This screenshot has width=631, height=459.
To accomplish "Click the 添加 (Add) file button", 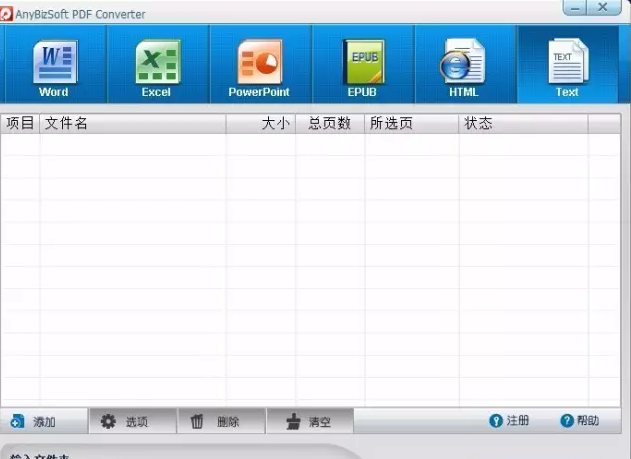I will click(x=44, y=421).
